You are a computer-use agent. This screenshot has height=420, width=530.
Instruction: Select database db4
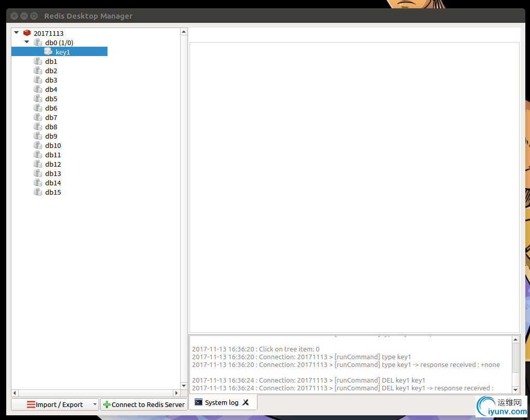click(x=51, y=89)
